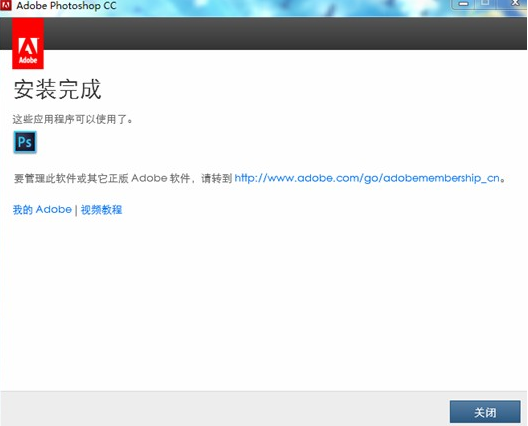Click the Photoshop Ps application icon
The image size is (528, 426).
click(x=25, y=142)
